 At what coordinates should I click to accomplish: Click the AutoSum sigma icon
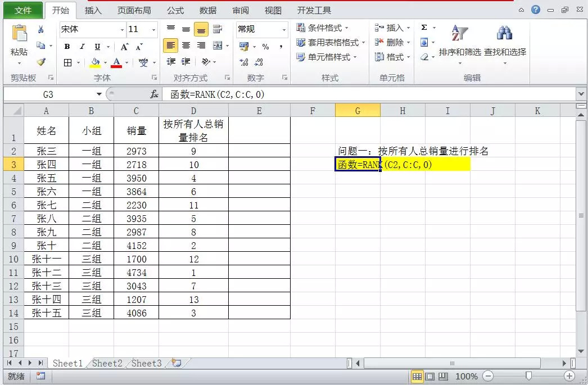pos(424,28)
